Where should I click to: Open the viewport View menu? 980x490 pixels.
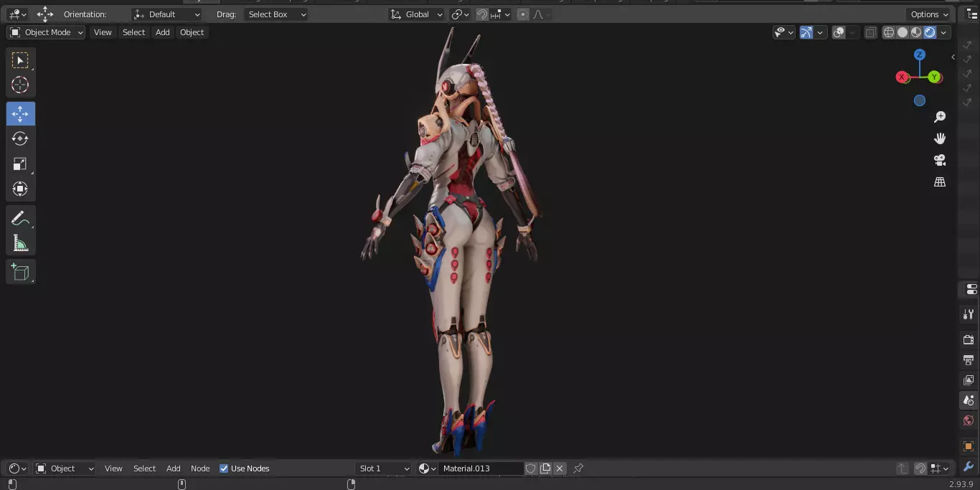tap(103, 32)
